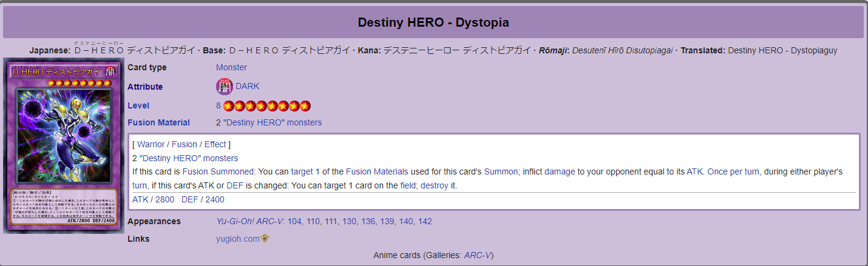Image resolution: width=868 pixels, height=266 pixels.
Task: Click the yugioh.com external link icon
Action: (x=265, y=239)
